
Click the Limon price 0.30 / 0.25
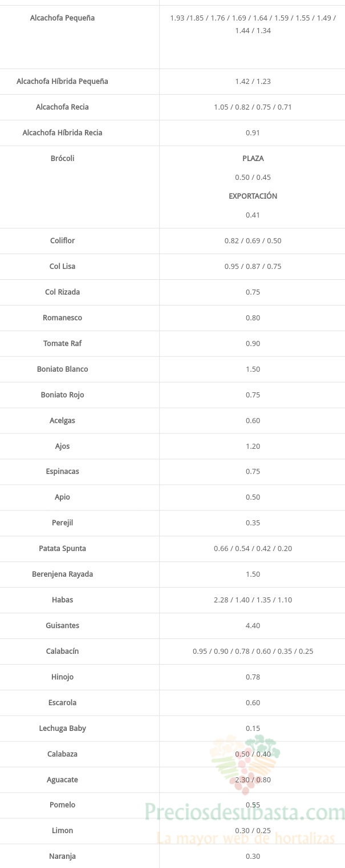click(x=253, y=830)
